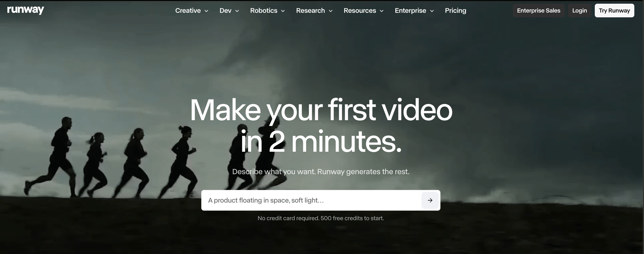This screenshot has height=254, width=644.
Task: Submit the prompt with the arrow button
Action: (430, 200)
